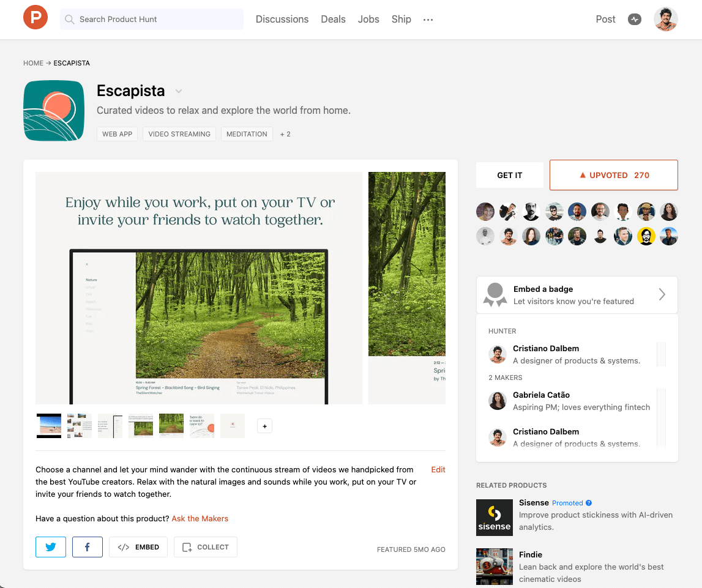The width and height of the screenshot is (702, 588).
Task: Focus the Search Product Hunt field
Action: (x=152, y=19)
